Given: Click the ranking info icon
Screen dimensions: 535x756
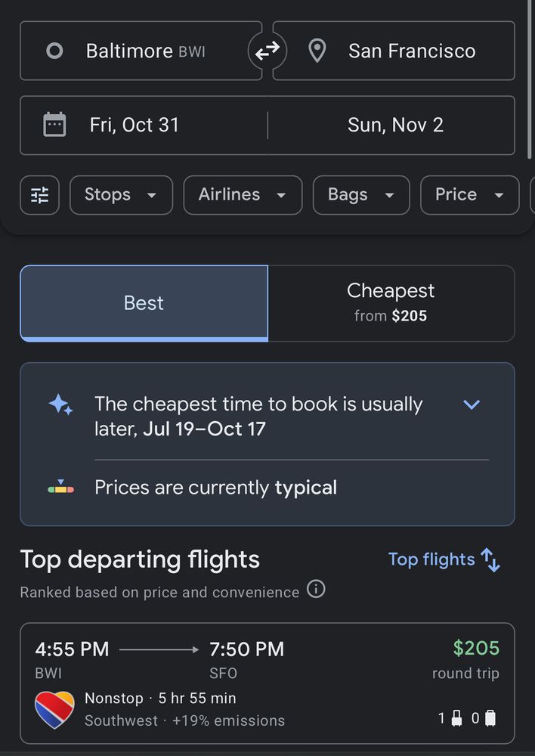Looking at the screenshot, I should point(316,589).
